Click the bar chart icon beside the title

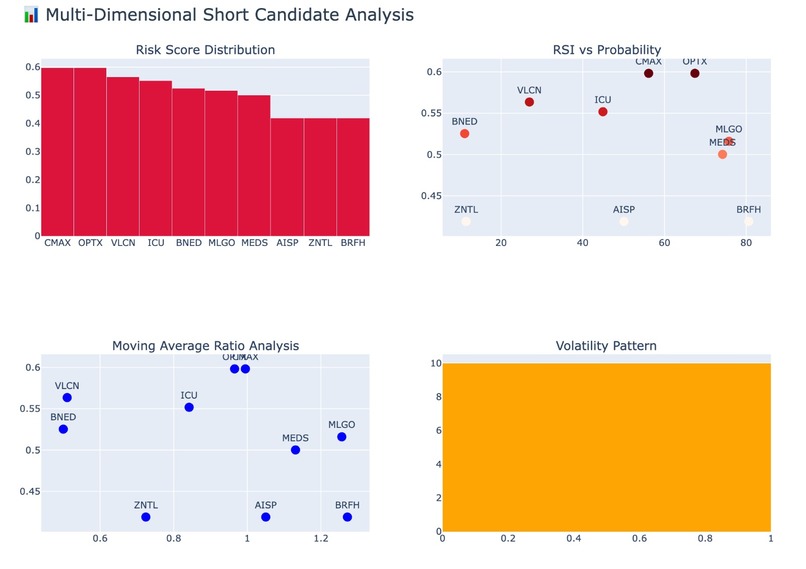[31, 15]
